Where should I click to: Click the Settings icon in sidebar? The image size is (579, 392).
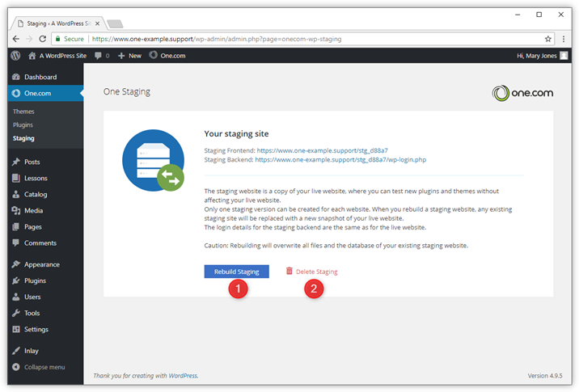16,329
